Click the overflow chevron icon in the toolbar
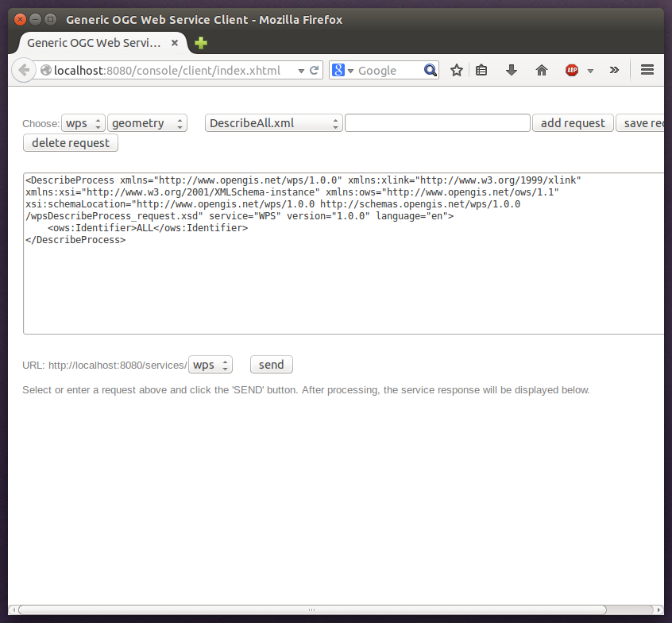 tap(614, 70)
